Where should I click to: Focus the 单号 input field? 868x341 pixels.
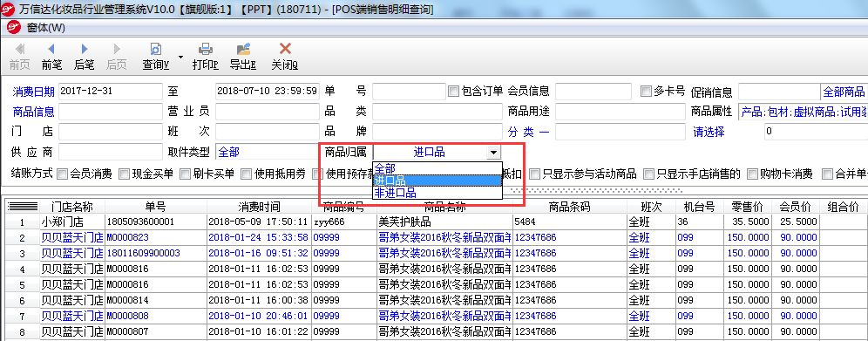pos(409,92)
